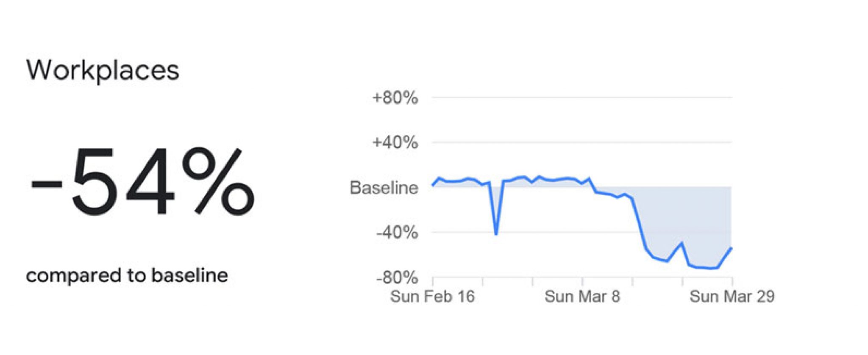Click the small peak within the late-March trough
This screenshot has width=868, height=355.
coord(682,243)
